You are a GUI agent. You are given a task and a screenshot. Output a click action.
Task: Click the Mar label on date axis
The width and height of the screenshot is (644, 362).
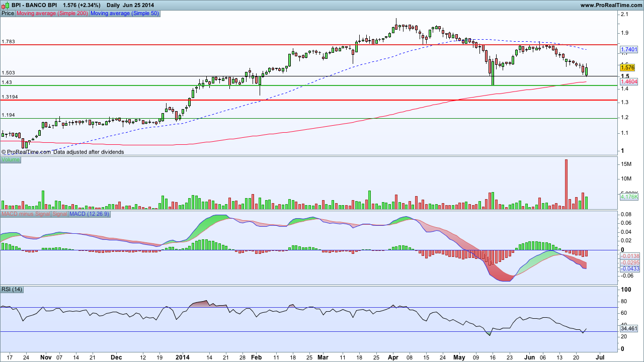point(323,357)
